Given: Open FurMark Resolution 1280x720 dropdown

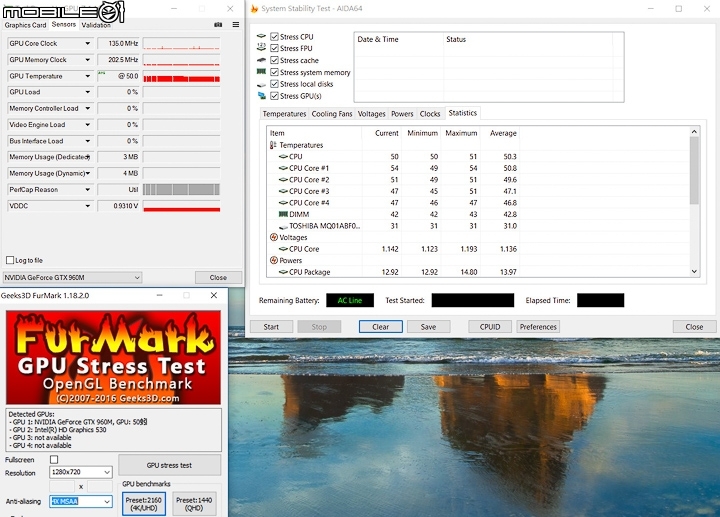Looking at the screenshot, I should tap(81, 472).
